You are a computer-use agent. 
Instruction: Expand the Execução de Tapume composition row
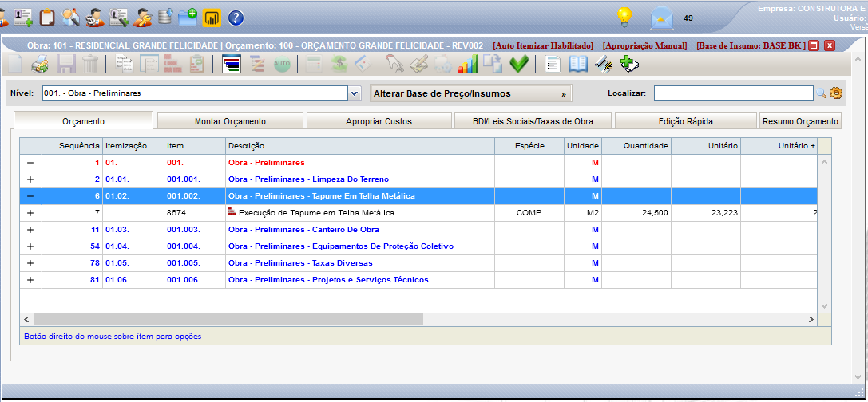pos(30,213)
